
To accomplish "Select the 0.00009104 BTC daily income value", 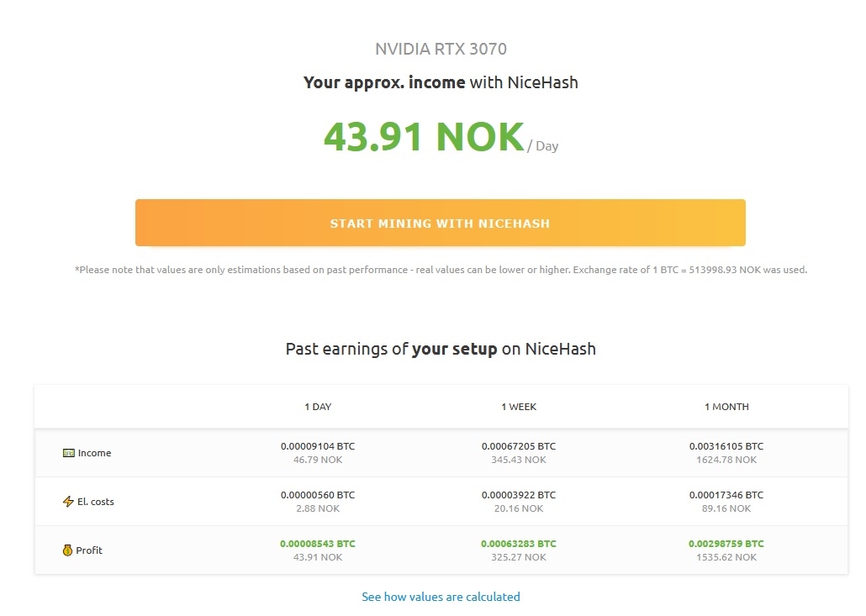I will [318, 446].
